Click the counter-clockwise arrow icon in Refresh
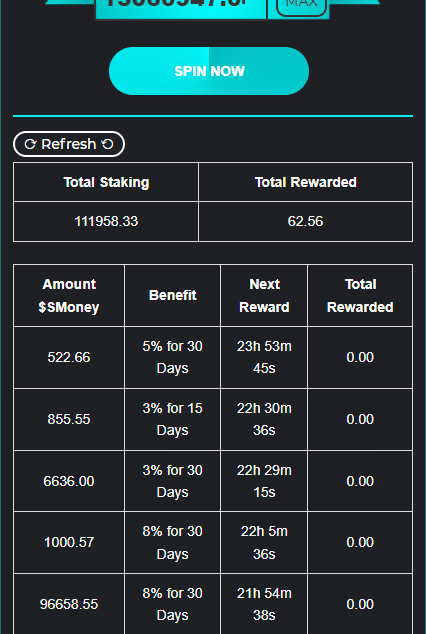This screenshot has width=426, height=634. point(108,144)
